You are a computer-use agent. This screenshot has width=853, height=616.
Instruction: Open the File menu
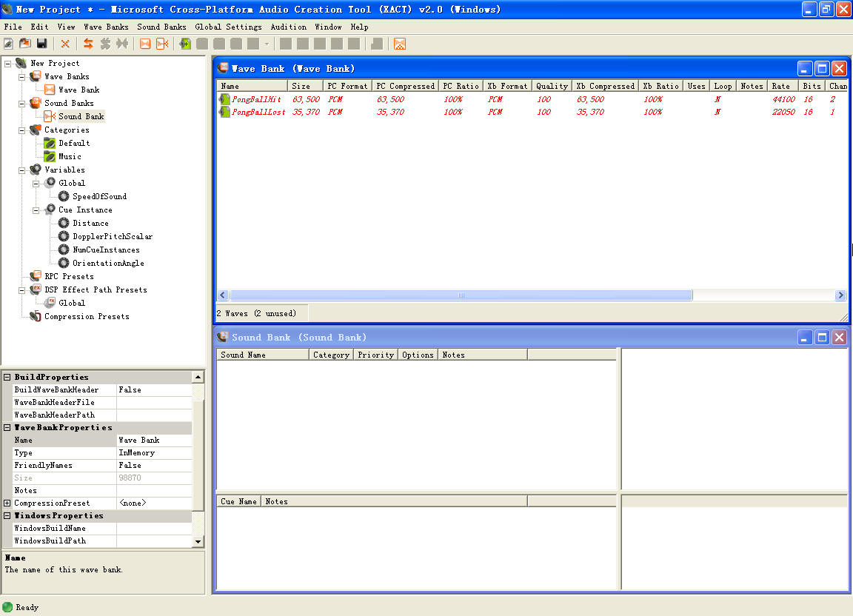click(13, 27)
